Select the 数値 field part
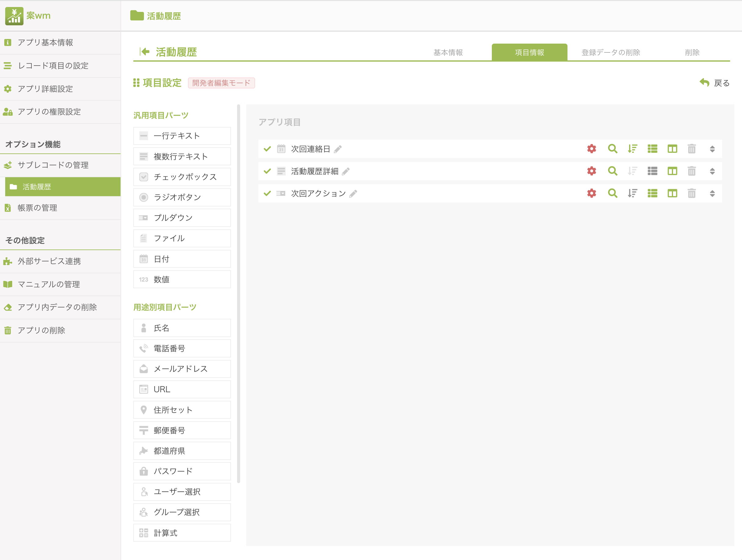Viewport: 742px width, 560px height. click(182, 279)
